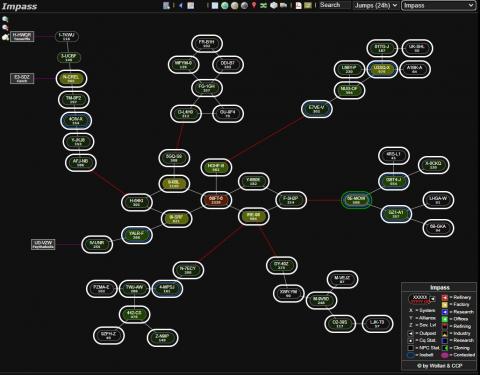
Task: Click the dark grey sphere toolbar icon
Action: pyautogui.click(x=244, y=5)
